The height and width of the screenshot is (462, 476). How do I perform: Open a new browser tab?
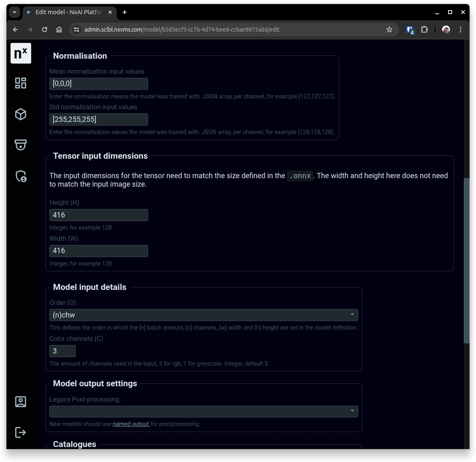125,12
